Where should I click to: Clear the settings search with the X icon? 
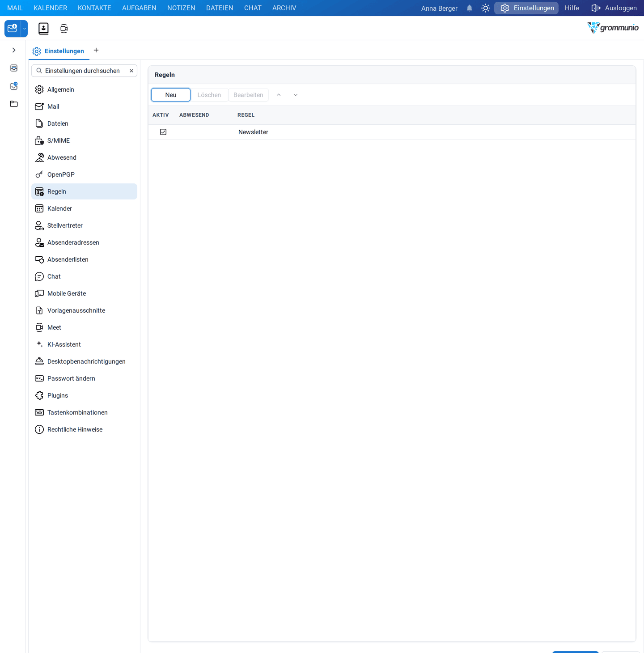coord(131,71)
